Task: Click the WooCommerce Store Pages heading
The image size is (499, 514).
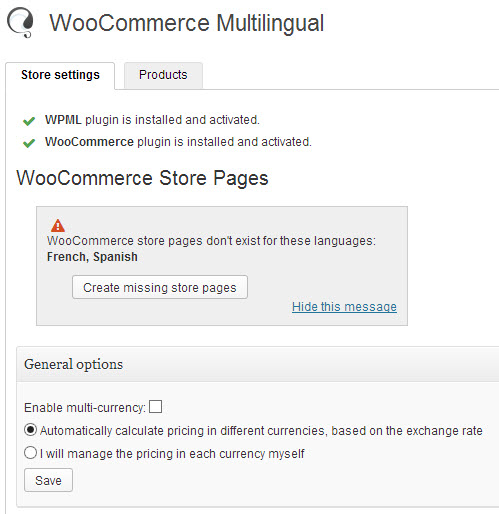Action: click(x=142, y=178)
